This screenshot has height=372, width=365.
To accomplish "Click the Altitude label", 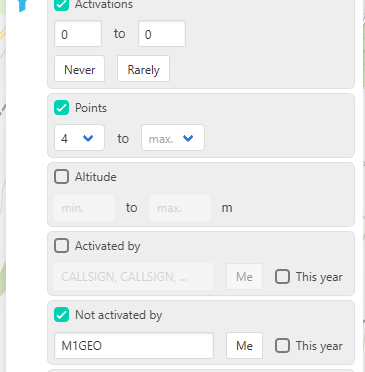I will [96, 177].
